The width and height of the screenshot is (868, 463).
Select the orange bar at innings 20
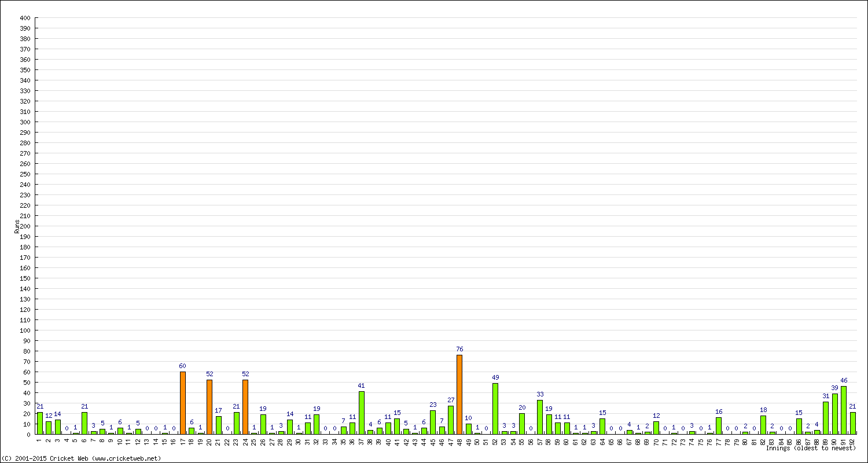209,407
